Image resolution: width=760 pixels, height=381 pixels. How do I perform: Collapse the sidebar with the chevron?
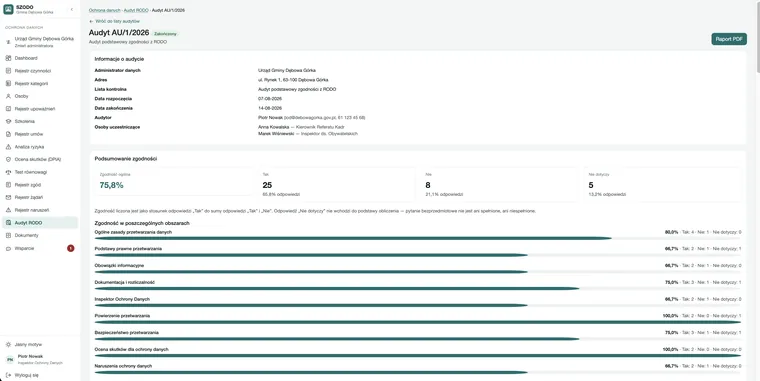tap(72, 9)
